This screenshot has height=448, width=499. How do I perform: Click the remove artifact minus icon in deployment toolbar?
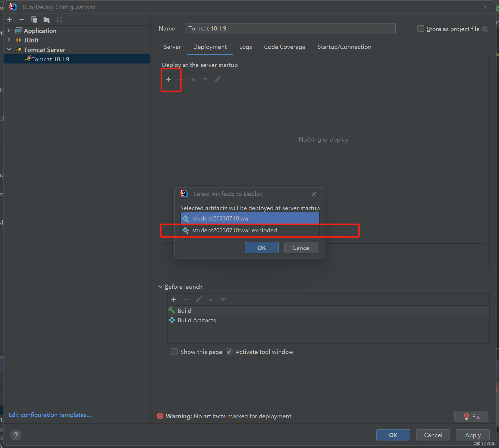[181, 79]
